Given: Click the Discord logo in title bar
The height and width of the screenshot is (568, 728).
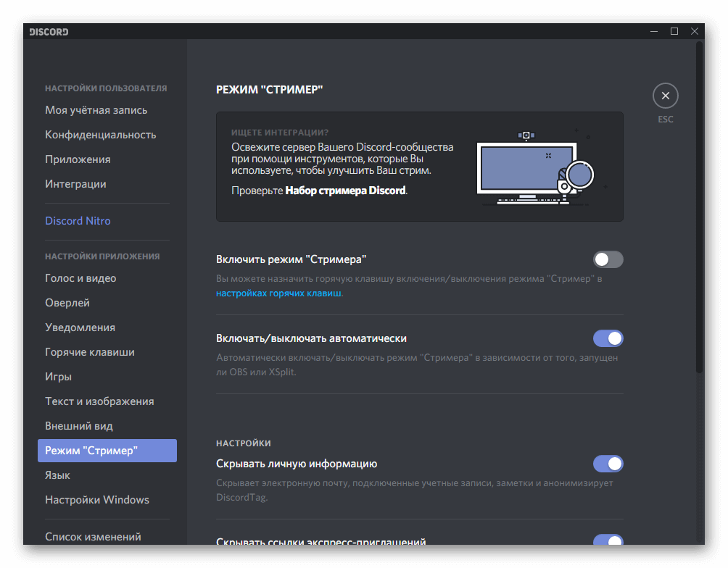Looking at the screenshot, I should 49,32.
